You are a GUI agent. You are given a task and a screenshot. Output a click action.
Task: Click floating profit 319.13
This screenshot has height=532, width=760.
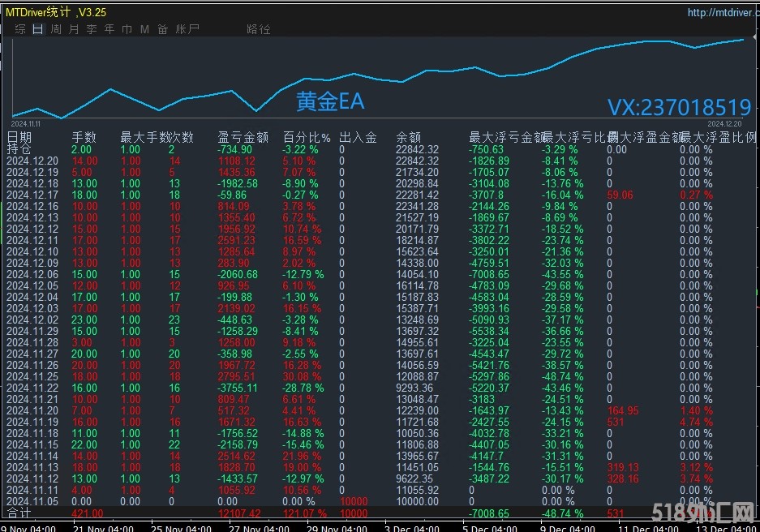(623, 468)
